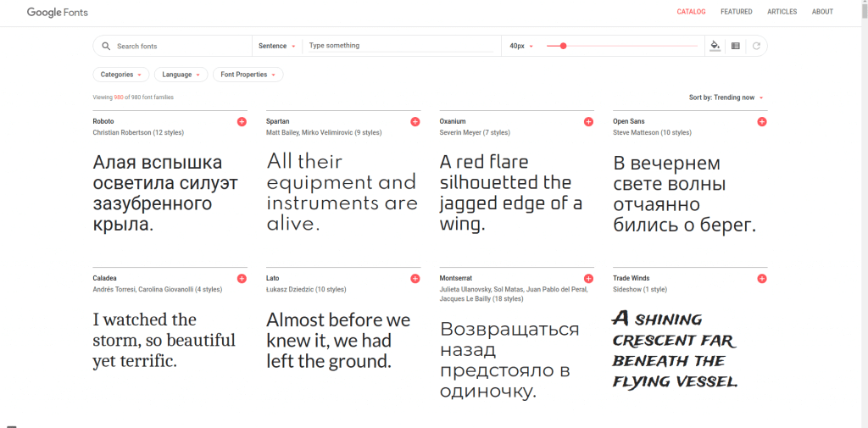Open the Sentence preview type dropdown

277,46
